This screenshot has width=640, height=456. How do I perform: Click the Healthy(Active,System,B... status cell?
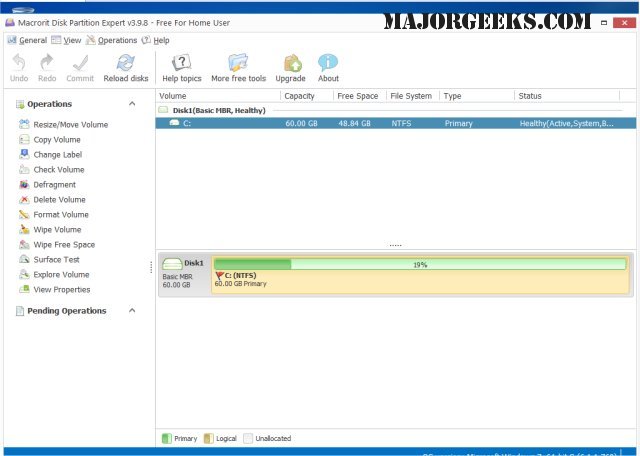click(567, 123)
